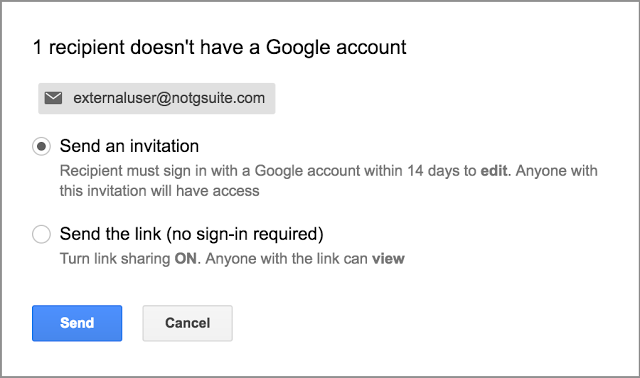Click 'Recipient must sign in' description text
Screen dimensions: 640x378
(x=329, y=180)
